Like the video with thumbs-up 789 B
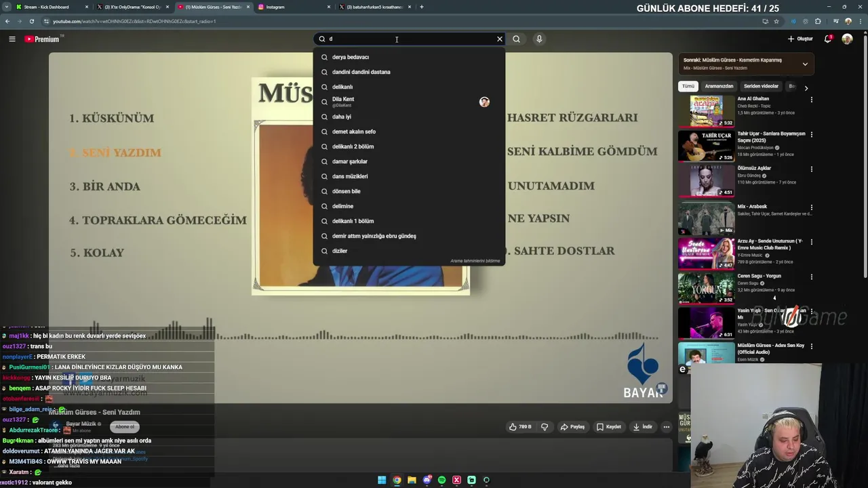The image size is (868, 488). coord(520,427)
